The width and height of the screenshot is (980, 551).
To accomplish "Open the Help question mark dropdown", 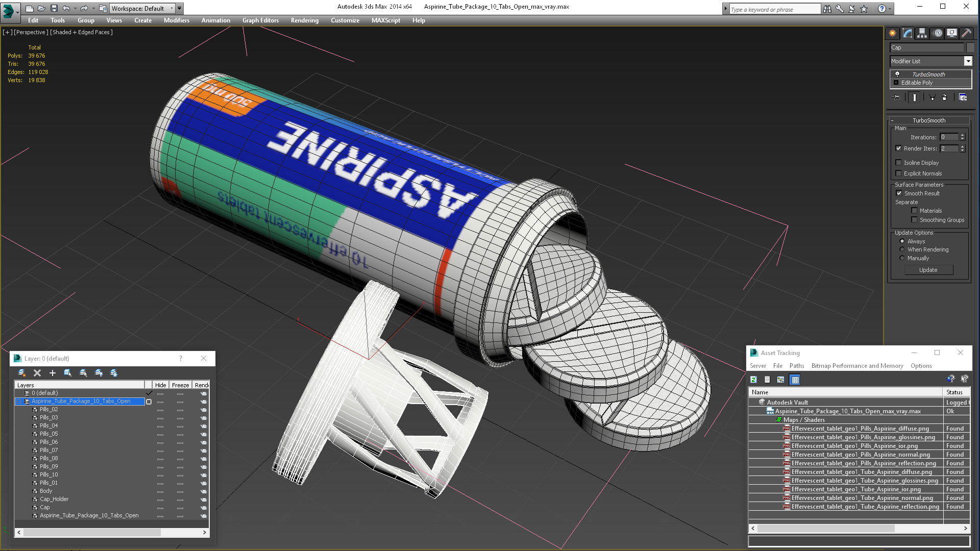I will pyautogui.click(x=890, y=9).
